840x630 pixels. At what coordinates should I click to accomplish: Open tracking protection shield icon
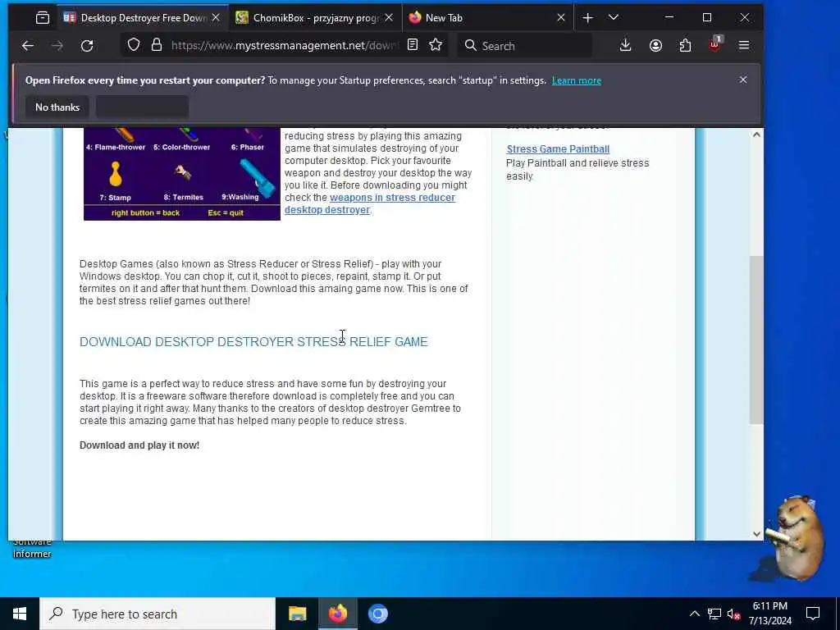pyautogui.click(x=134, y=45)
